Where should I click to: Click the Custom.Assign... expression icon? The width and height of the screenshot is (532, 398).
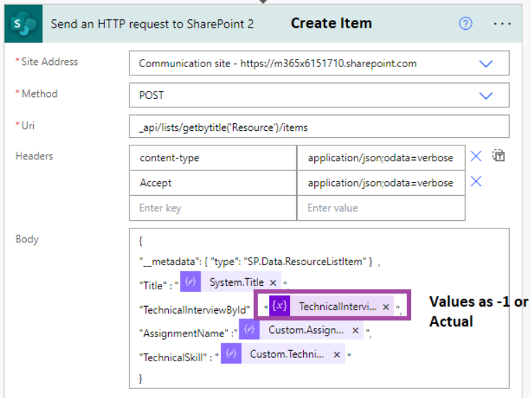[x=249, y=329]
